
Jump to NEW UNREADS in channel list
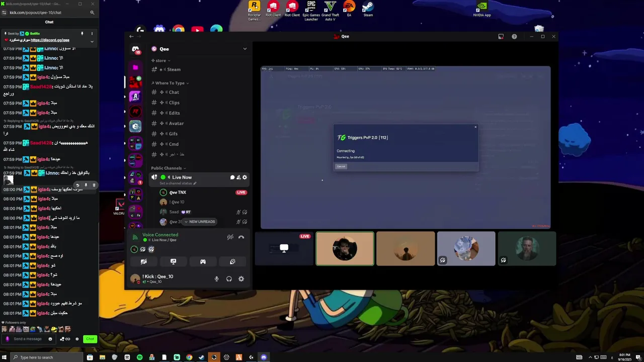click(x=200, y=222)
